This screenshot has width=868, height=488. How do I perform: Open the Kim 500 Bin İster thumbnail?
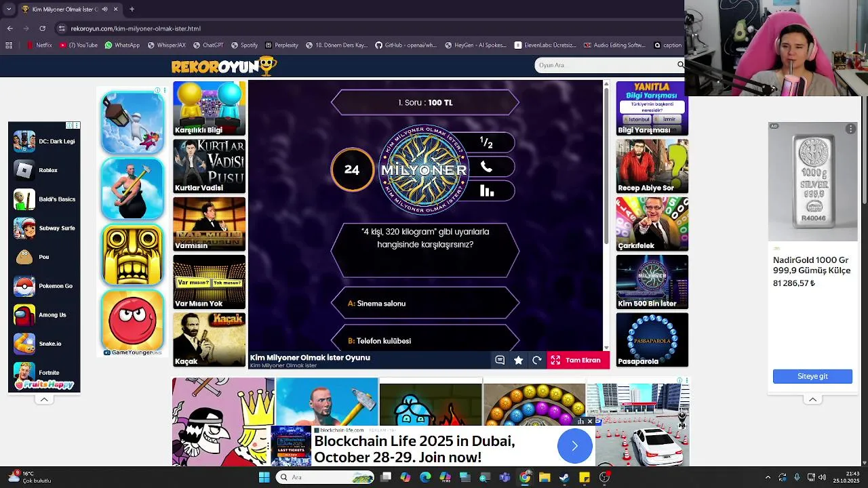click(652, 281)
